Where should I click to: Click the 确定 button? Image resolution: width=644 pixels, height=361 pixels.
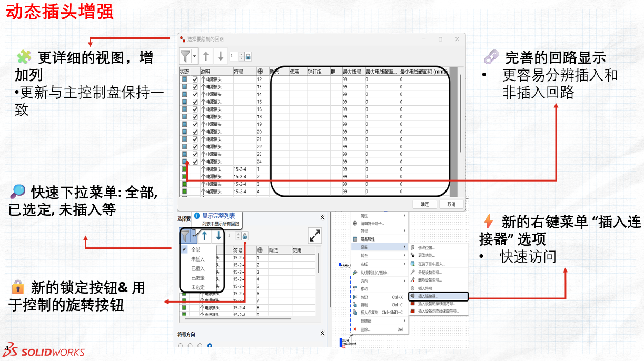click(424, 204)
